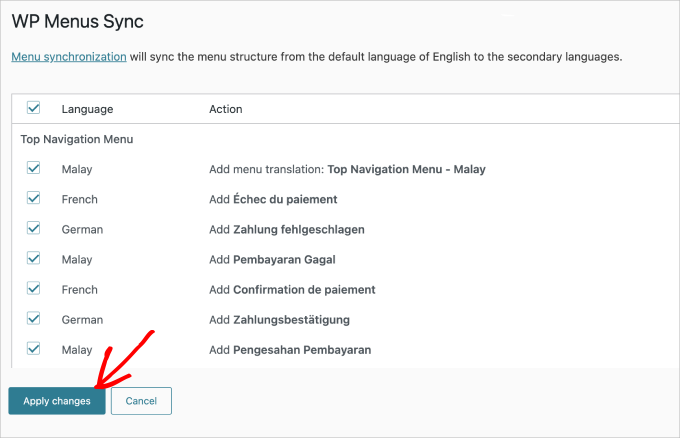The height and width of the screenshot is (438, 680).
Task: Click the Action column header
Action: tap(225, 109)
